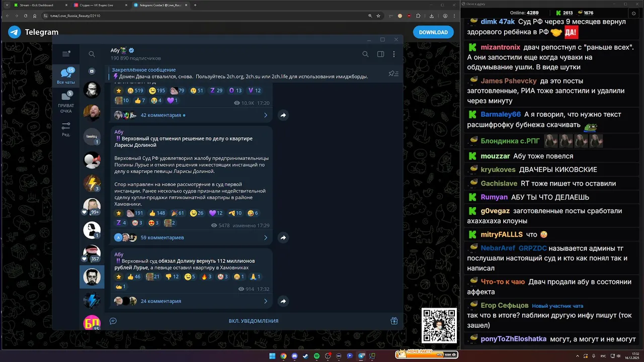The height and width of the screenshot is (362, 644).
Task: Click the Закреплённое сообщение pinned banner
Action: [x=247, y=73]
